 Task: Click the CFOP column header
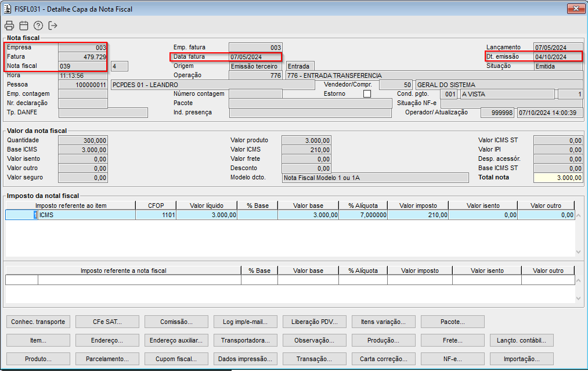pyautogui.click(x=156, y=206)
